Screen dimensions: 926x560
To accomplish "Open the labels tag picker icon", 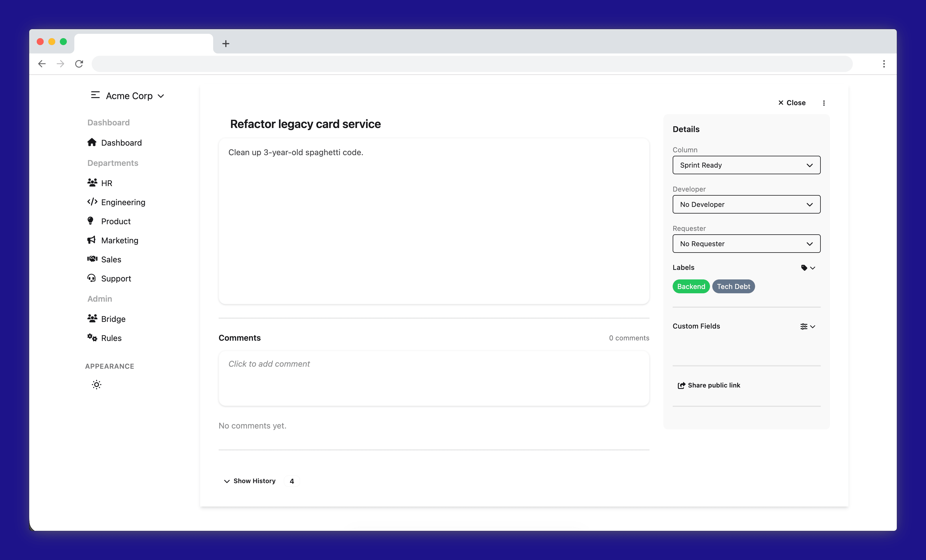I will (805, 267).
